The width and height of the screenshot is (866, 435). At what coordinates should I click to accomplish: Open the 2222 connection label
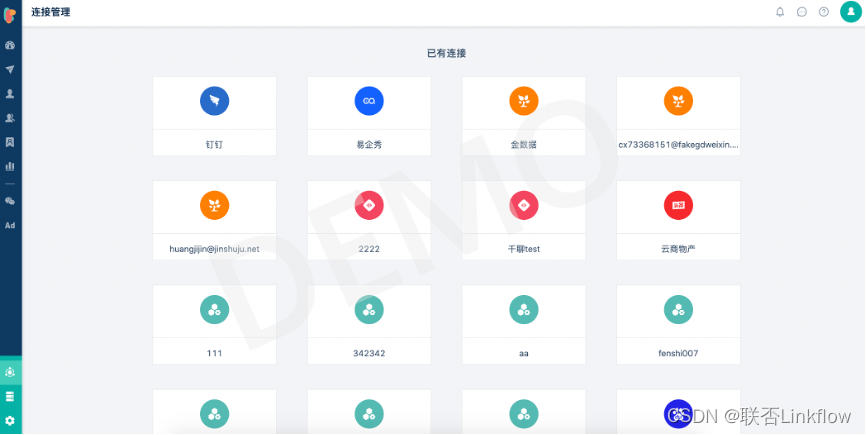tap(369, 249)
